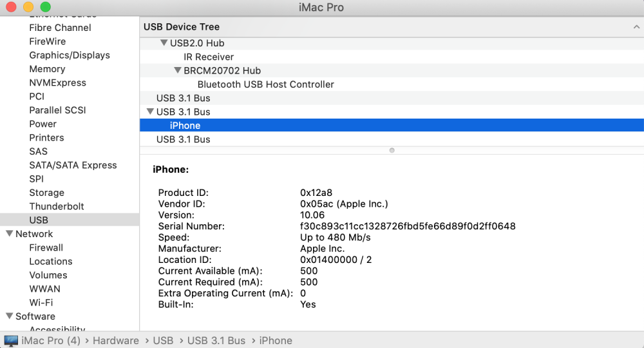Open the Power section

(x=43, y=124)
